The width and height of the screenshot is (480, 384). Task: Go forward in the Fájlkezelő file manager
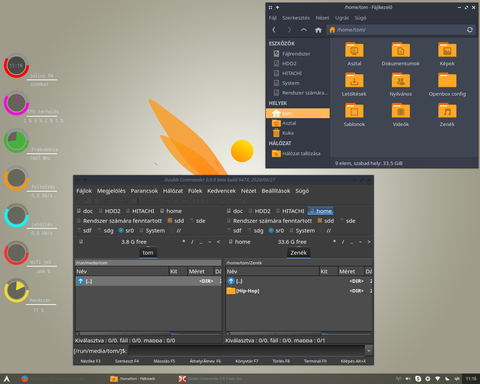click(289, 30)
